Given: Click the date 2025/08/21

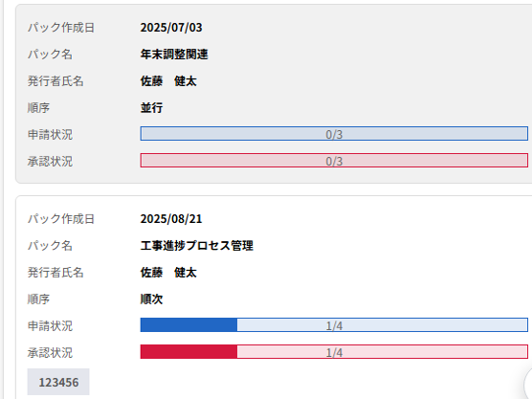Looking at the screenshot, I should click(171, 219).
